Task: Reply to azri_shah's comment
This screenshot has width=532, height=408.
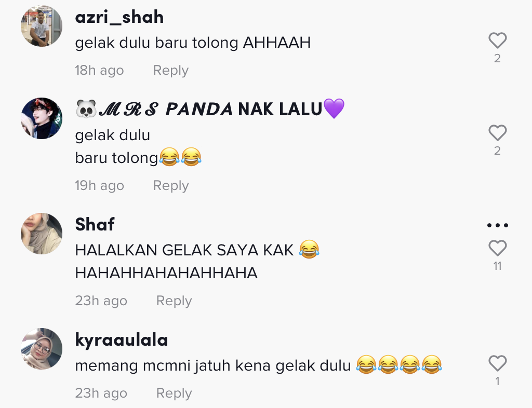Action: 170,71
